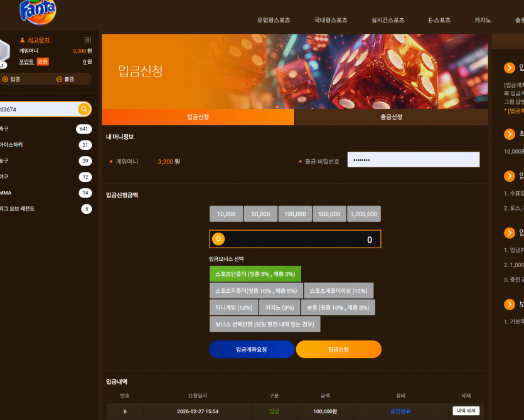Reset amount with circular refresh icon
The width and height of the screenshot is (524, 420).
click(218, 239)
